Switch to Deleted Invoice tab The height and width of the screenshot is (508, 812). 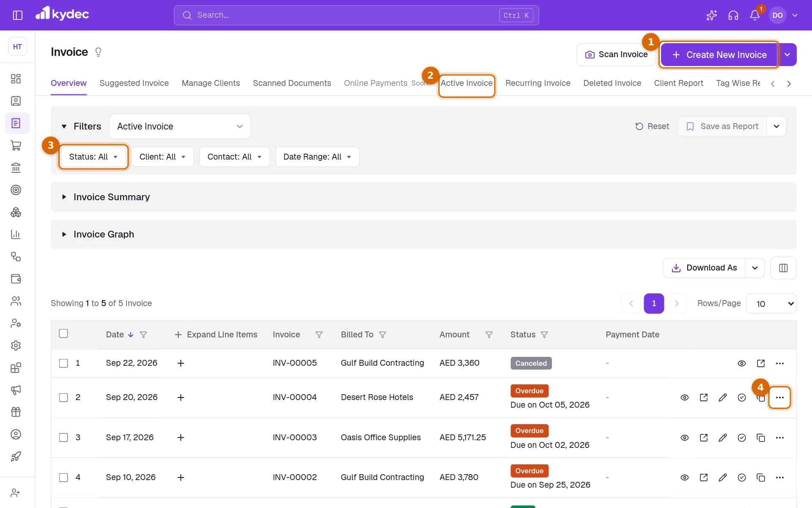tap(612, 83)
